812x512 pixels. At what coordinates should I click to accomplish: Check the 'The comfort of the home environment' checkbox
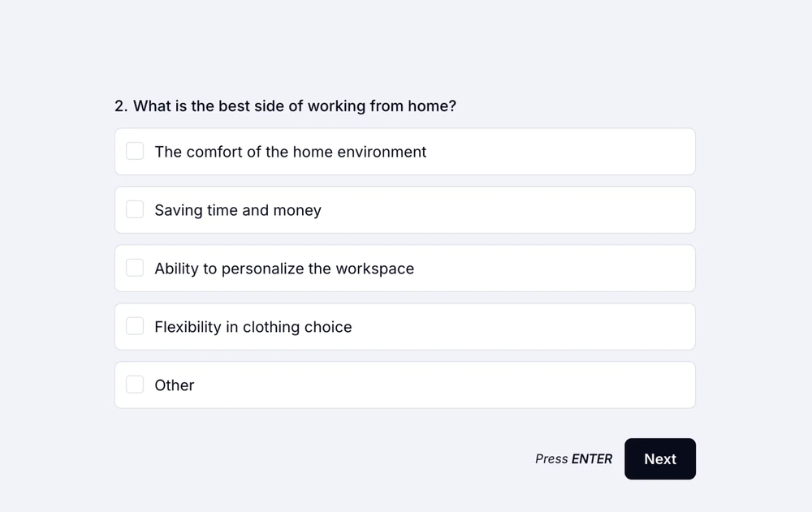click(135, 151)
